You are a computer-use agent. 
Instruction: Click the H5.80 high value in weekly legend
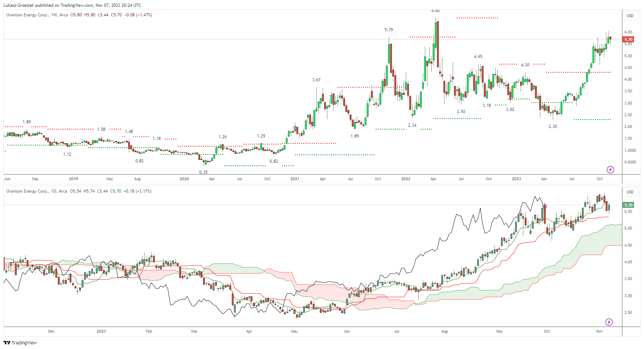pos(90,15)
